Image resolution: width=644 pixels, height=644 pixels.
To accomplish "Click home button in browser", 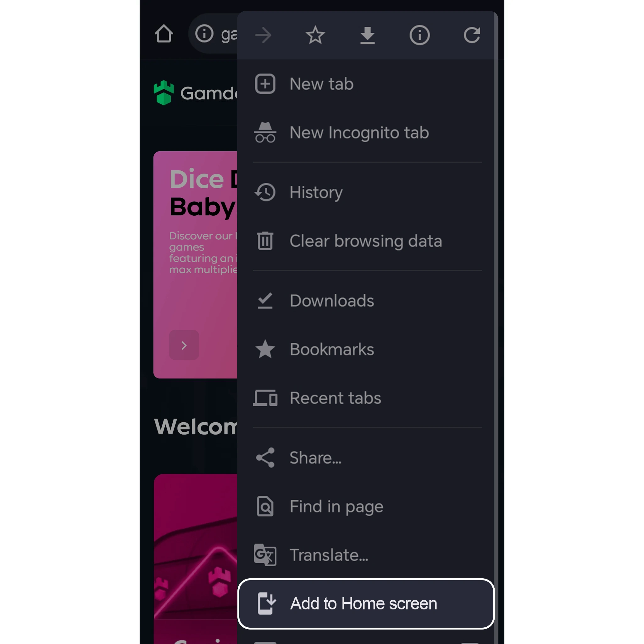I will (x=164, y=34).
